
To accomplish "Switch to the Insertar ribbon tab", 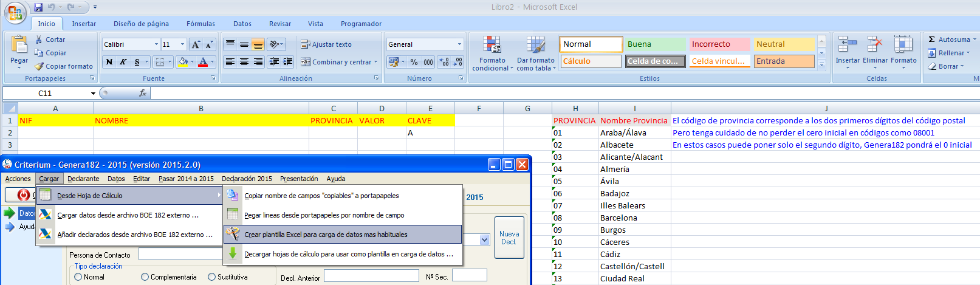I will click(84, 24).
